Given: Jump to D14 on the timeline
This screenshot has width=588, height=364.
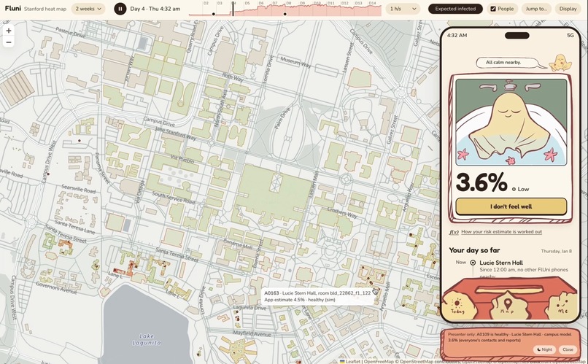Looking at the screenshot, I should click(x=372, y=4).
